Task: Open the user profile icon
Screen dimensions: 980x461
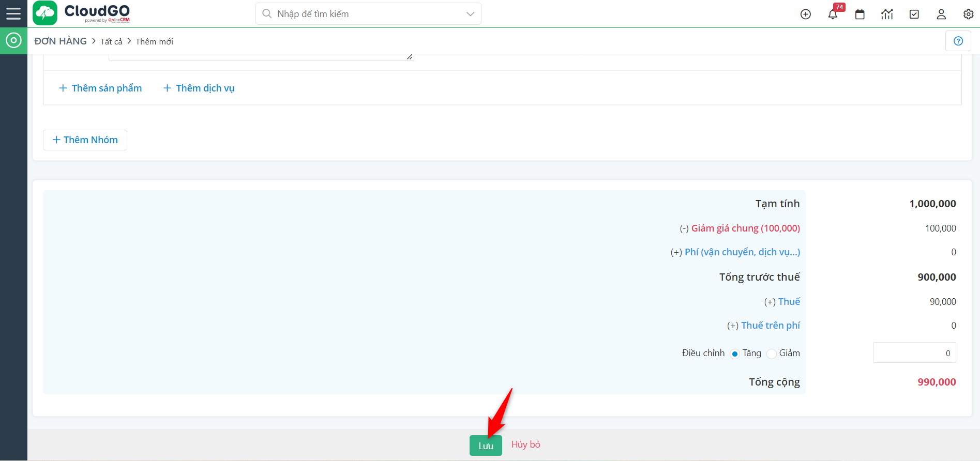Action: coord(941,14)
